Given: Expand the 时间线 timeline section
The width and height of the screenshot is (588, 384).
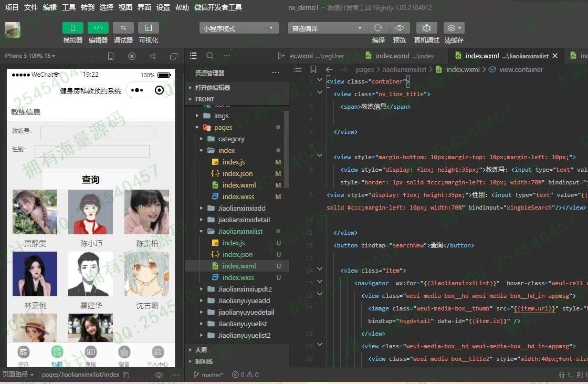Looking at the screenshot, I should (237, 361).
